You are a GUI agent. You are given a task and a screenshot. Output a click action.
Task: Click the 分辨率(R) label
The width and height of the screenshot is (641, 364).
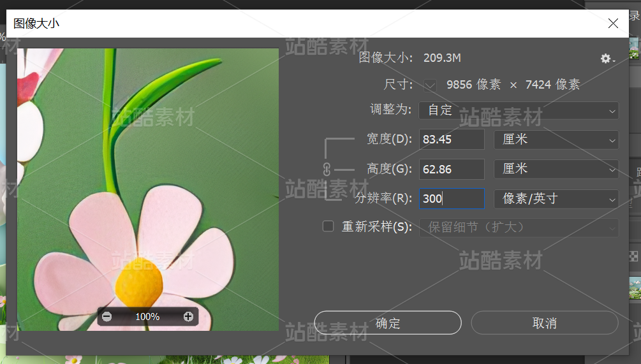(383, 198)
